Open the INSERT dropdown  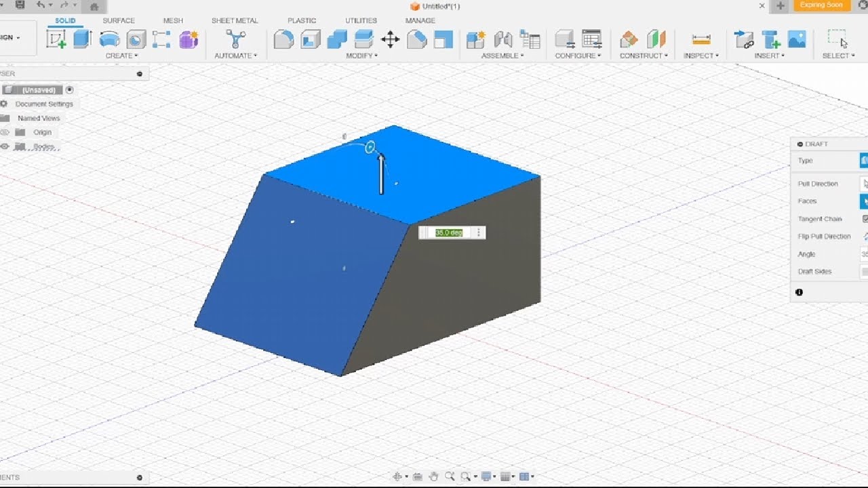coord(769,56)
